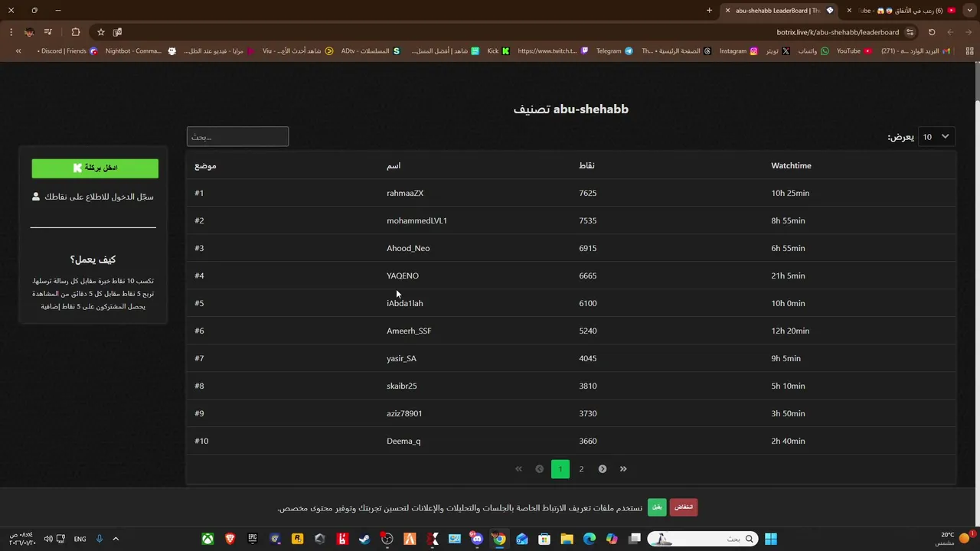Click the username YAQENO
This screenshot has height=551, width=980.
(x=403, y=275)
